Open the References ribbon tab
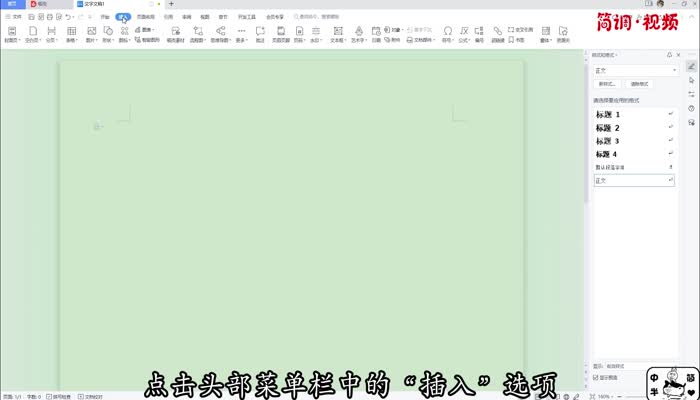The width and height of the screenshot is (700, 400). coord(168,17)
